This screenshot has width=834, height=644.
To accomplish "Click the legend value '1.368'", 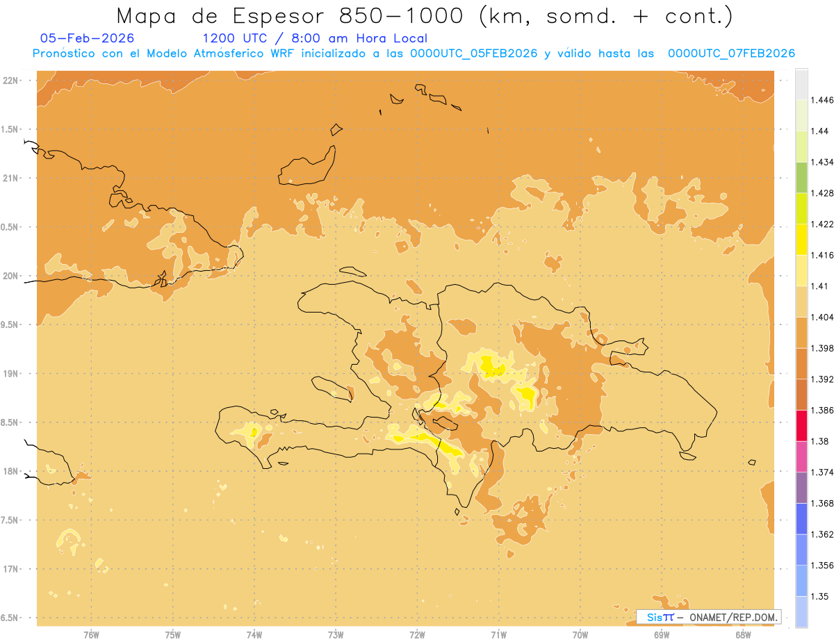I will tap(823, 503).
